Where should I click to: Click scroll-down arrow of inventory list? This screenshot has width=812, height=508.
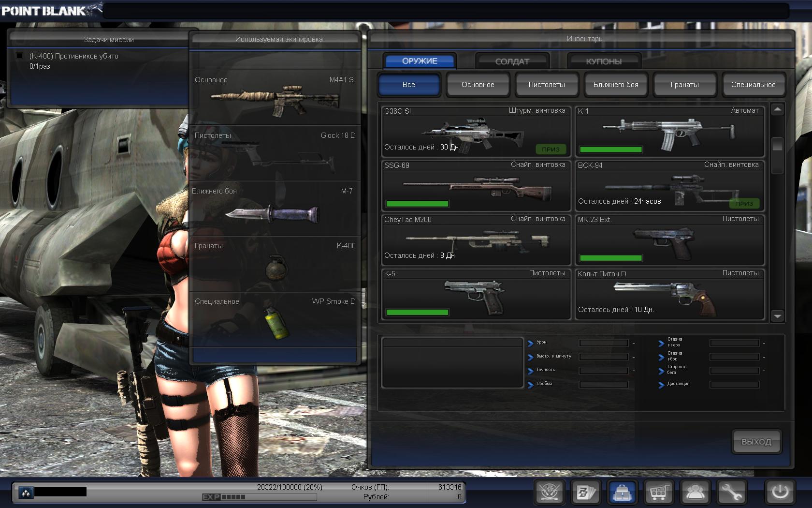(x=777, y=316)
